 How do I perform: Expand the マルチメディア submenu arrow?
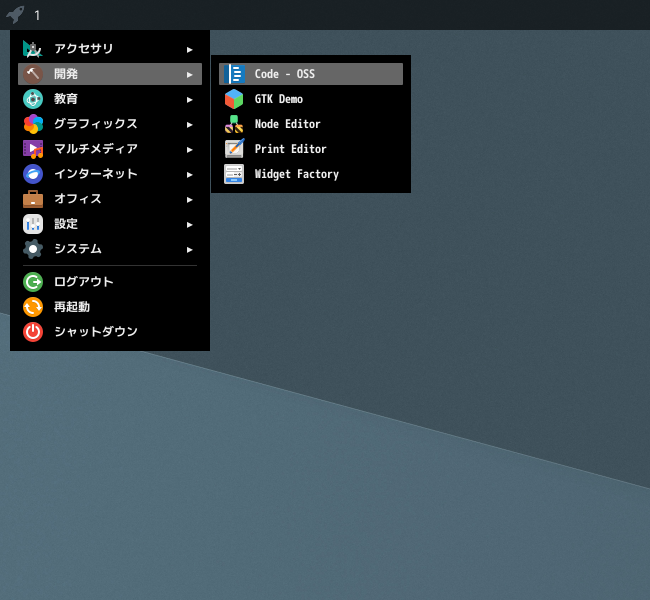click(x=189, y=150)
